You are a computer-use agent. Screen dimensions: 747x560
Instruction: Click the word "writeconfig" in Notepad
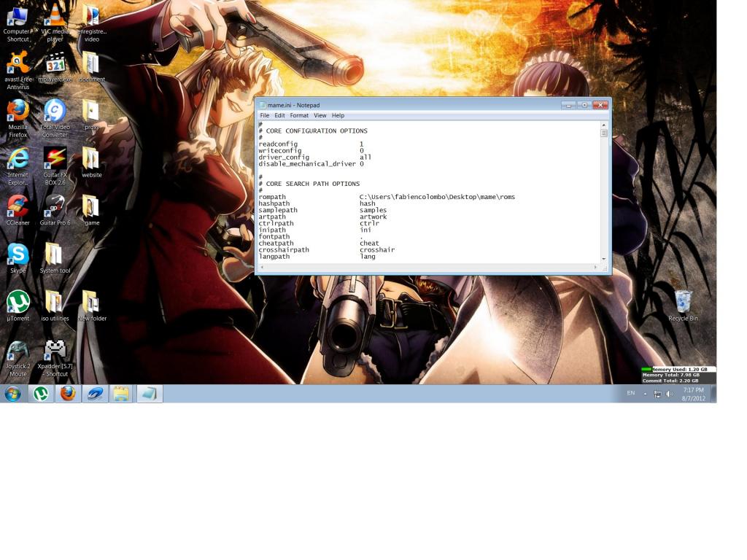tap(280, 150)
